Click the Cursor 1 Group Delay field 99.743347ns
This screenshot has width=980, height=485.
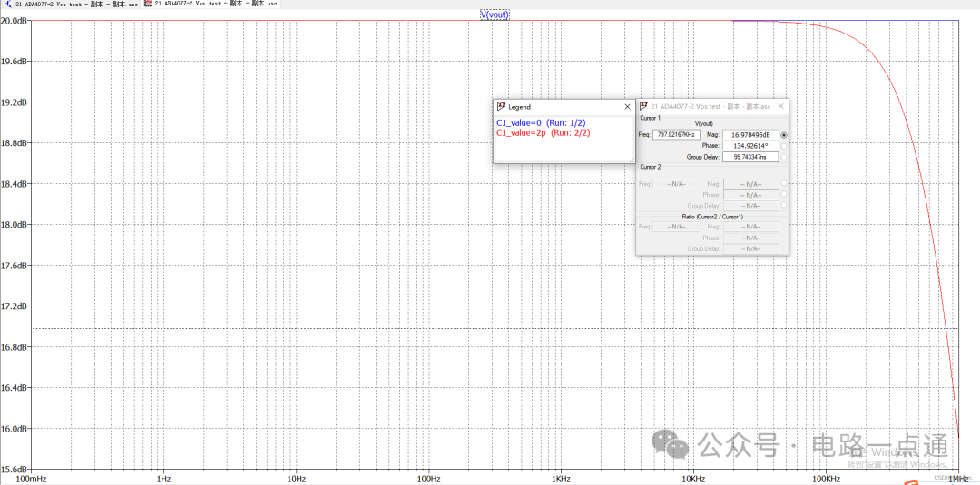click(750, 157)
